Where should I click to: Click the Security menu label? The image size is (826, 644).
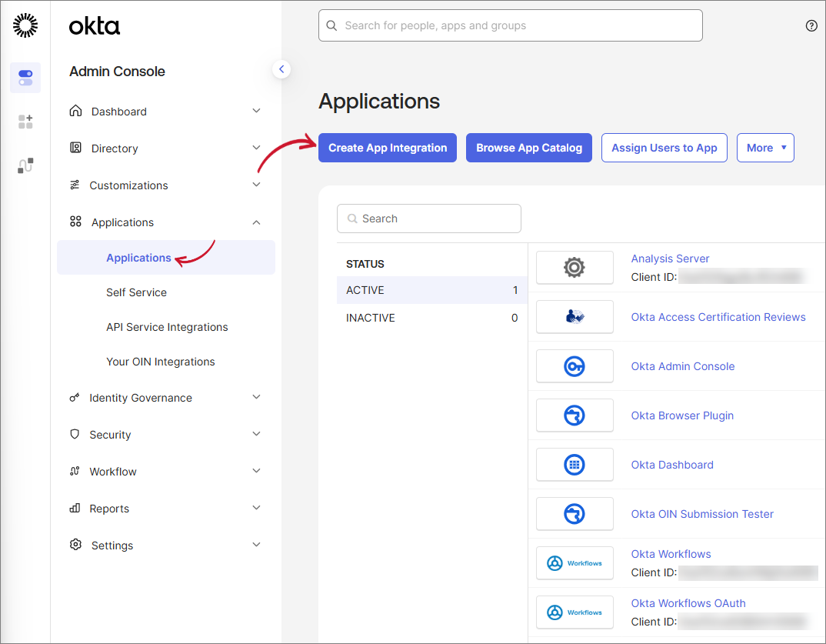(x=110, y=435)
